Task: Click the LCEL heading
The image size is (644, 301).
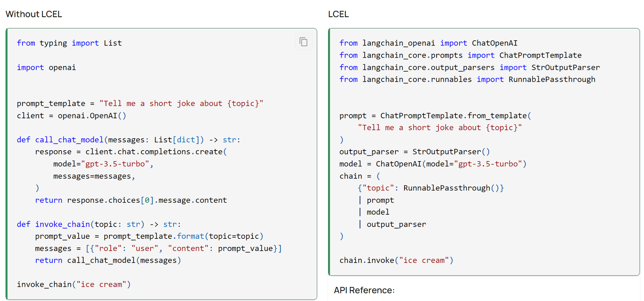Action: 338,14
